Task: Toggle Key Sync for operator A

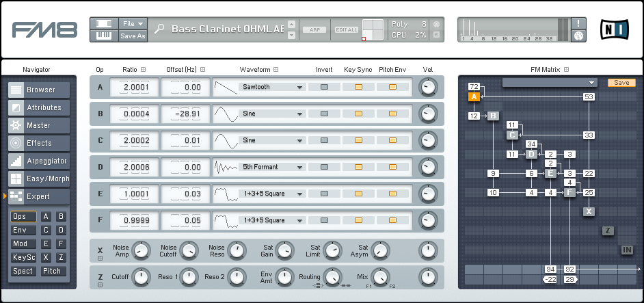Action: tap(358, 87)
